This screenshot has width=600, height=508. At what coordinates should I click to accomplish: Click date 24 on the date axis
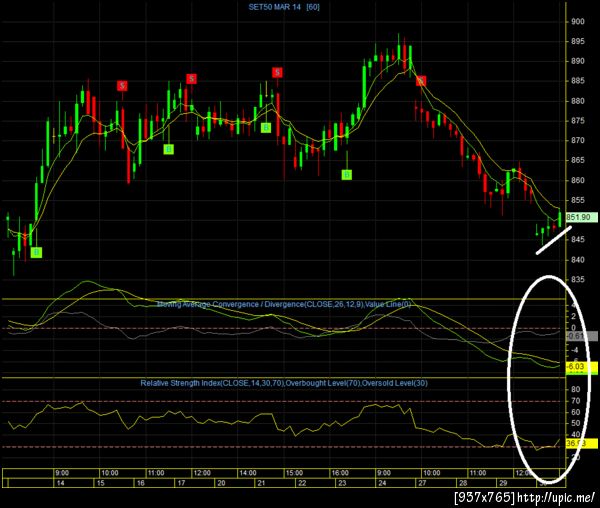382,483
